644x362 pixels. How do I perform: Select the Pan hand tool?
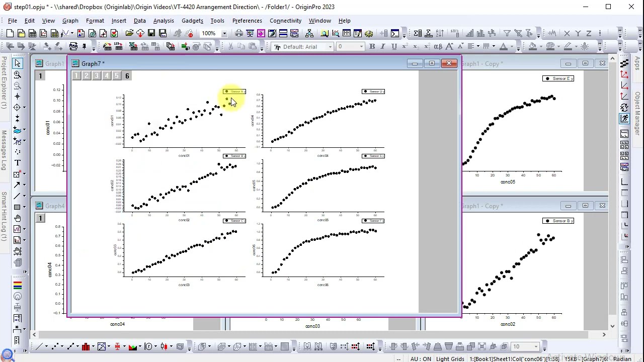17,218
